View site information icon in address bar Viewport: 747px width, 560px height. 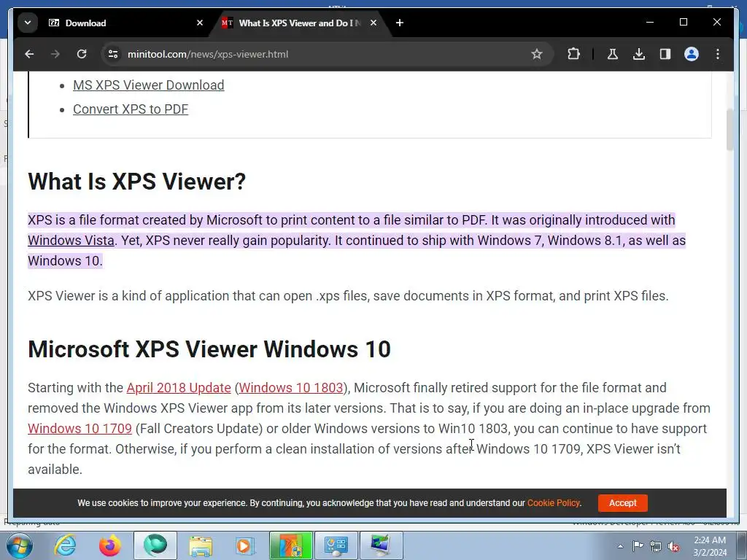tap(113, 54)
